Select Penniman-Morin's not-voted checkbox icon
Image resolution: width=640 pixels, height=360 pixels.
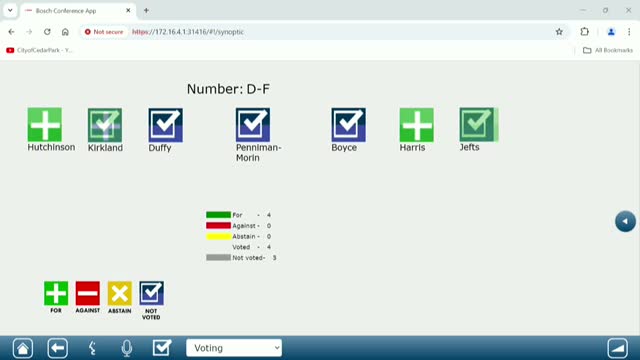click(x=253, y=125)
